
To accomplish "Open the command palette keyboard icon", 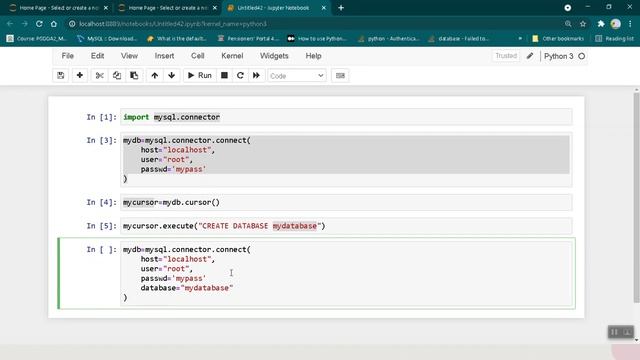I will click(340, 76).
